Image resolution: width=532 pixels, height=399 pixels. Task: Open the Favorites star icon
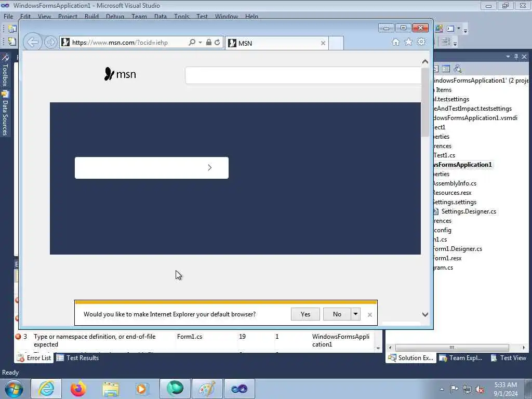(x=408, y=42)
